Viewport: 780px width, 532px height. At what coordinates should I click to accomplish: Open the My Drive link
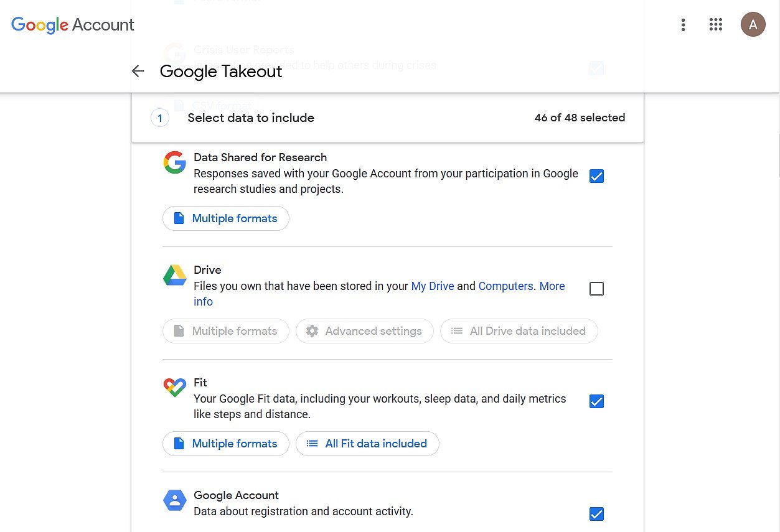click(433, 286)
